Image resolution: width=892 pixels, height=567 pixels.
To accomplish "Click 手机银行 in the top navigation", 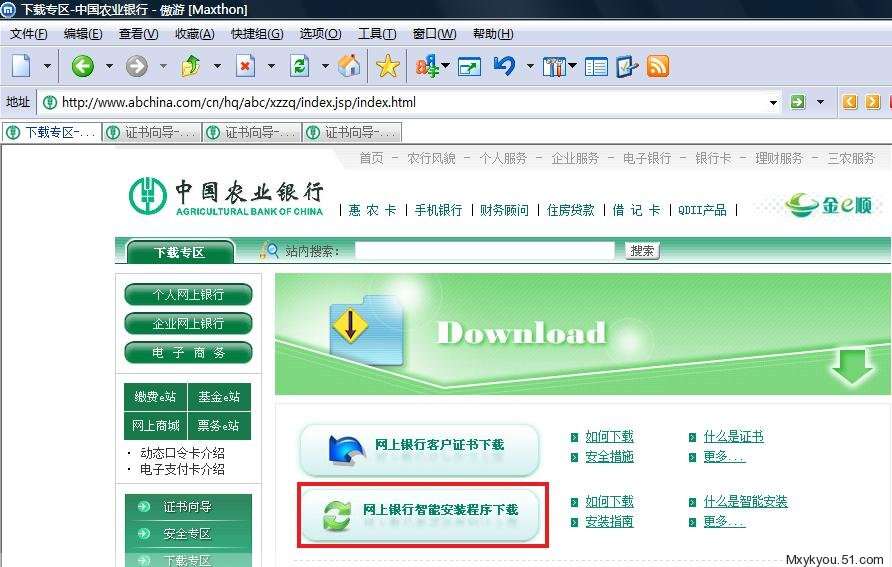I will 438,210.
